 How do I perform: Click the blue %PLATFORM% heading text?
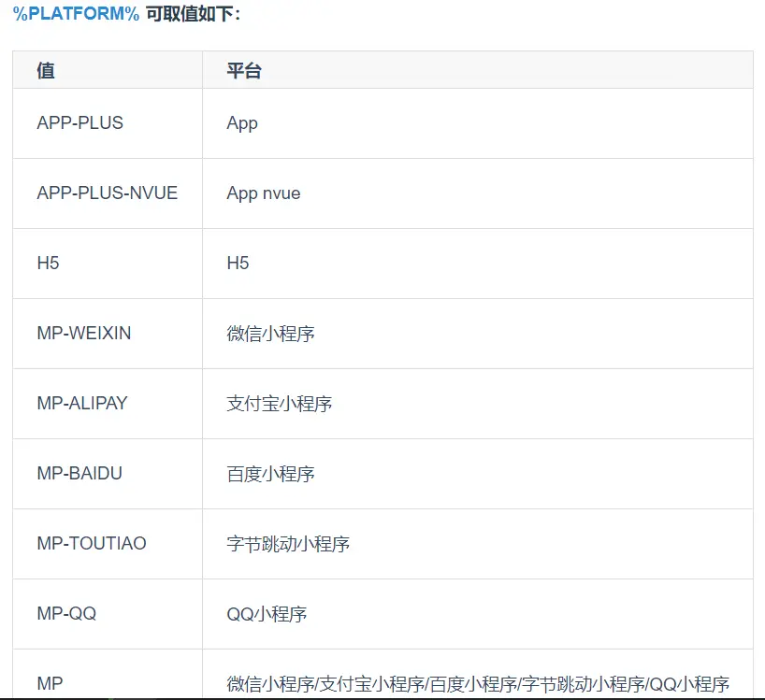(76, 14)
